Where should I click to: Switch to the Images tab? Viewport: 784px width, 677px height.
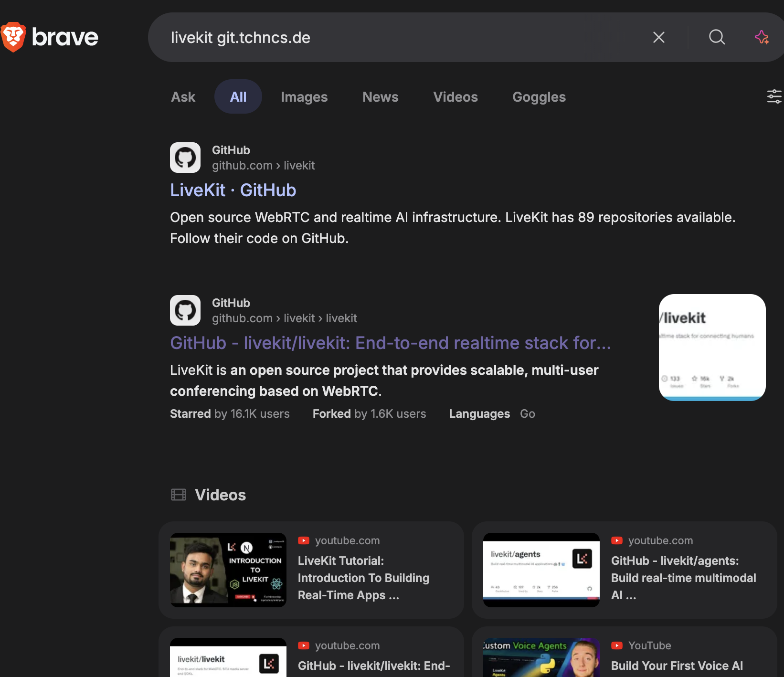tap(304, 97)
